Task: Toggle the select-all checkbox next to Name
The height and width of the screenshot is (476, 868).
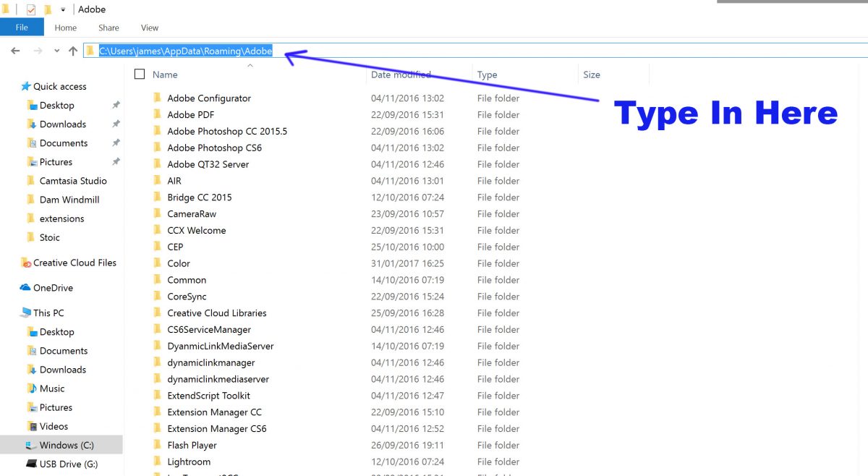Action: pyautogui.click(x=139, y=74)
